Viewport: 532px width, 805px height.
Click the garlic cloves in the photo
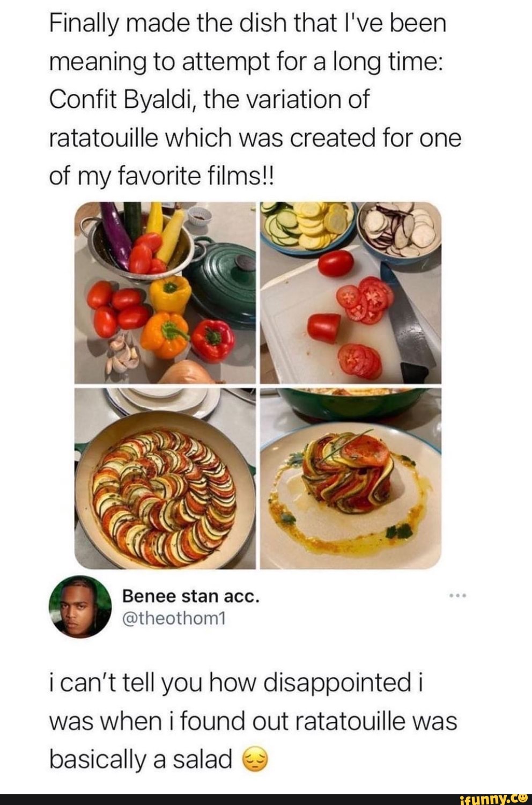click(x=122, y=354)
